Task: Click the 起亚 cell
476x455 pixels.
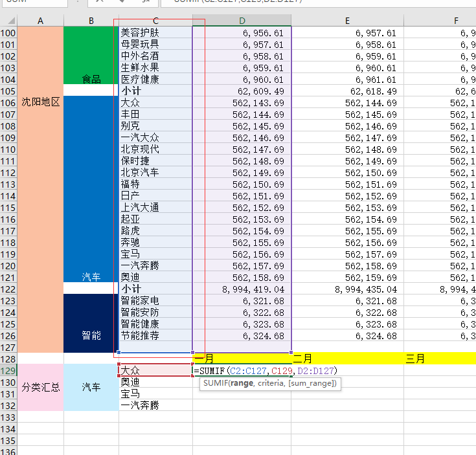Action: 155,219
